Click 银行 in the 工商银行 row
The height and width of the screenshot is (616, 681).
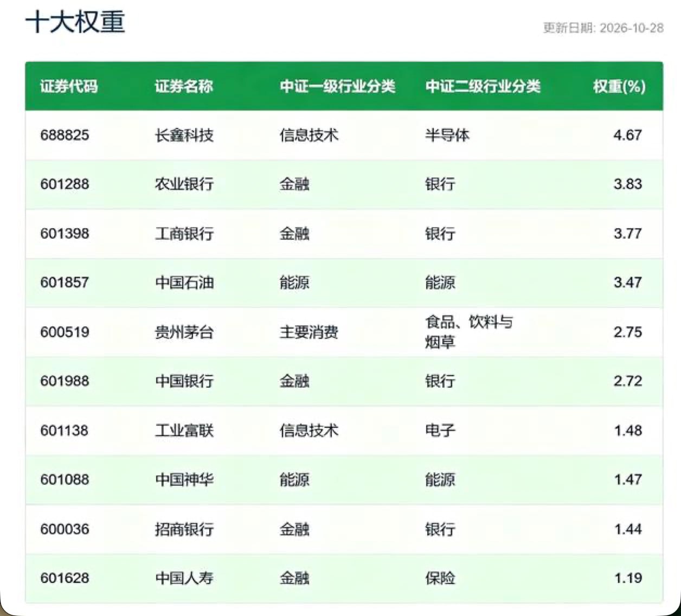440,234
